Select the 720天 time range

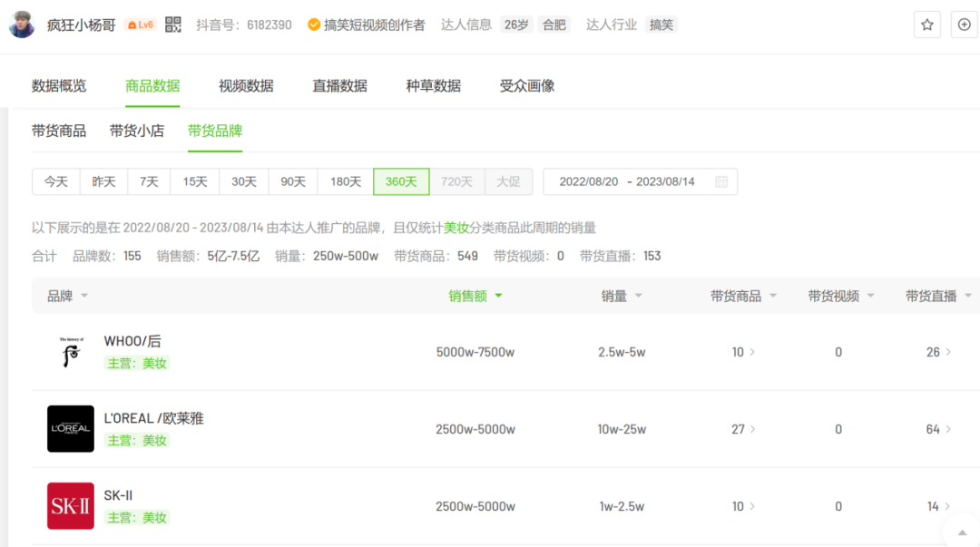(x=456, y=182)
